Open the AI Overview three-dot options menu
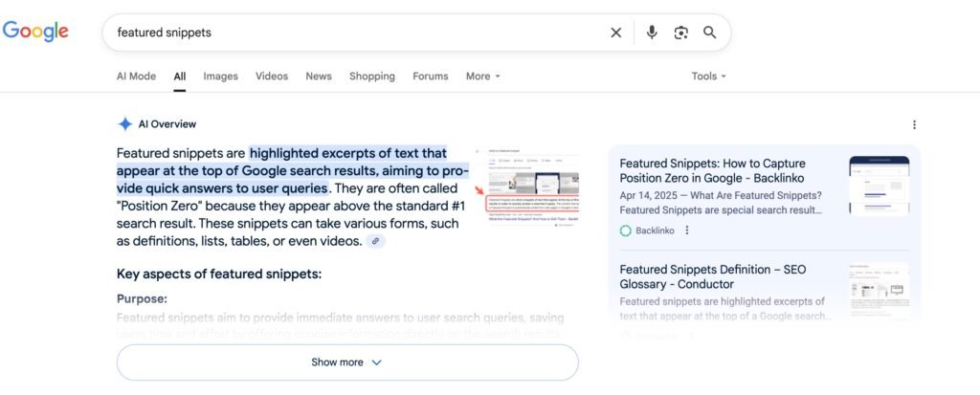This screenshot has width=980, height=395. [914, 125]
